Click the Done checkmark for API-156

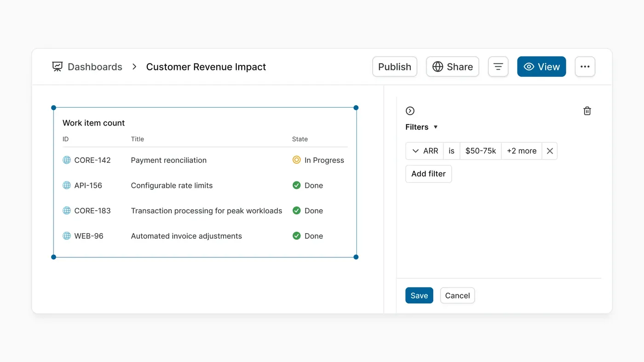pos(297,185)
